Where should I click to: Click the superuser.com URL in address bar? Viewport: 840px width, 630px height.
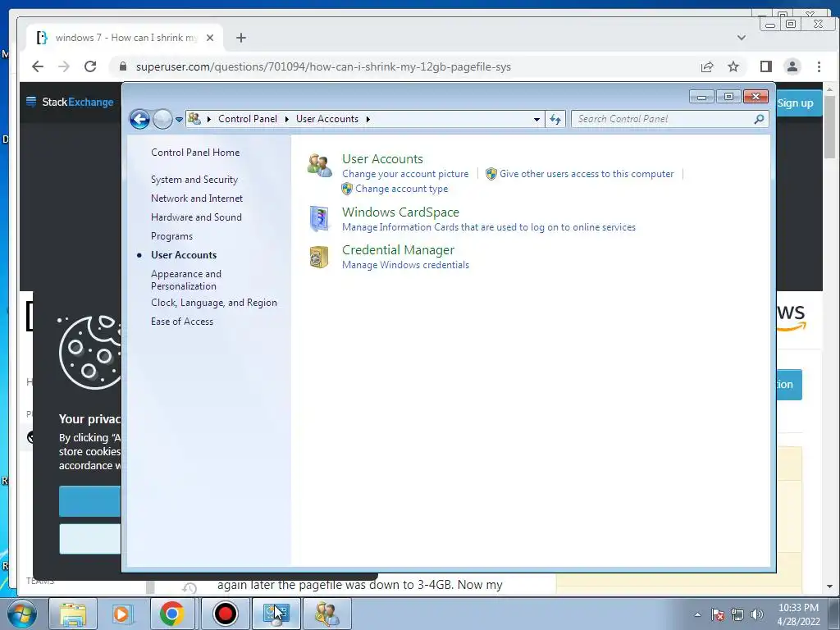[323, 67]
